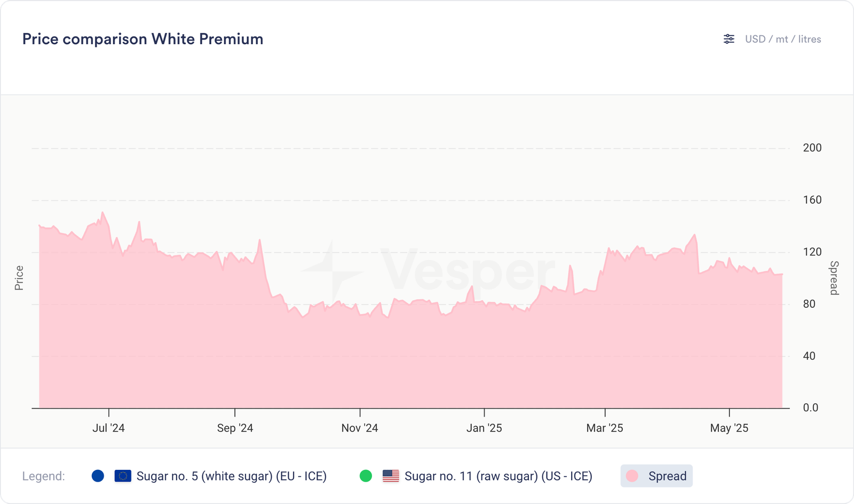Click the pink Spread legend dot
The image size is (854, 504).
[x=632, y=476]
